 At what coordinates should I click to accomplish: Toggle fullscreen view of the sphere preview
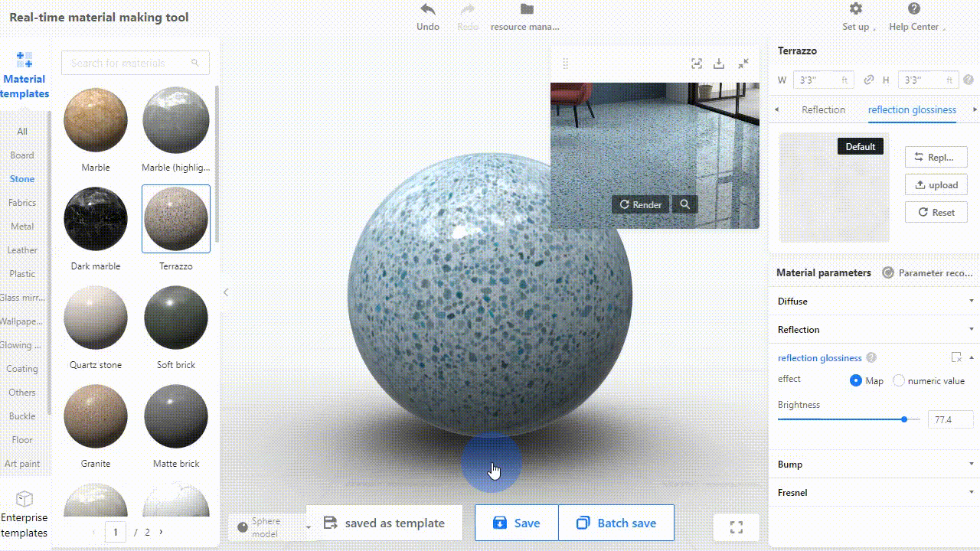[737, 527]
